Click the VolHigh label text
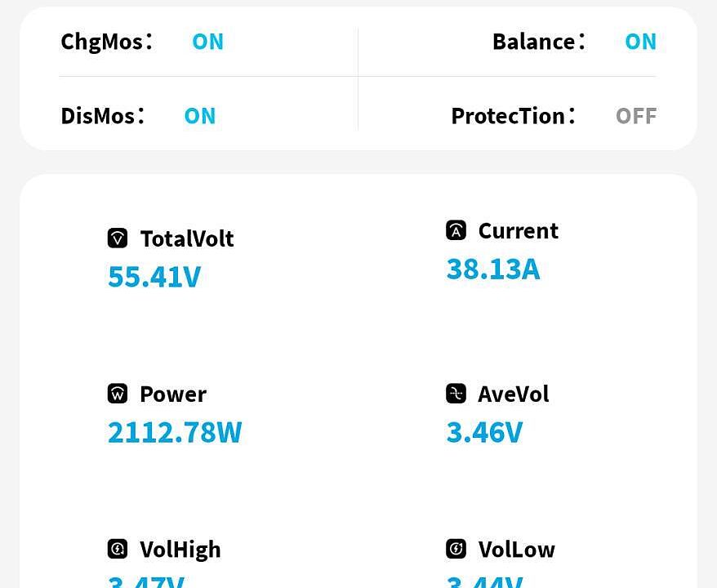The height and width of the screenshot is (588, 717). click(180, 549)
